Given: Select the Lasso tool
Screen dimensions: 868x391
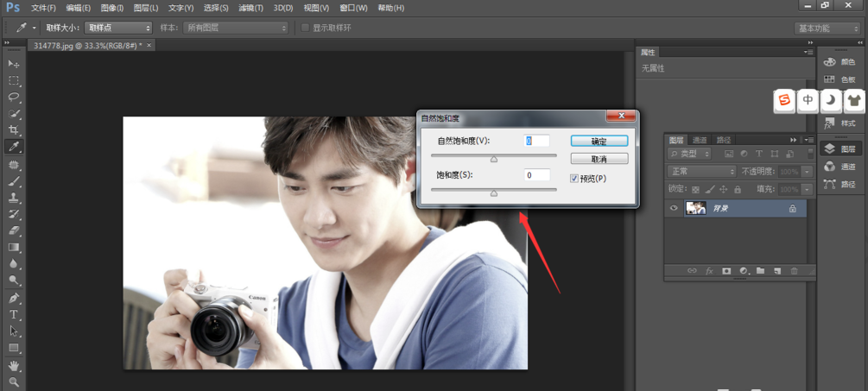Looking at the screenshot, I should tap(14, 97).
